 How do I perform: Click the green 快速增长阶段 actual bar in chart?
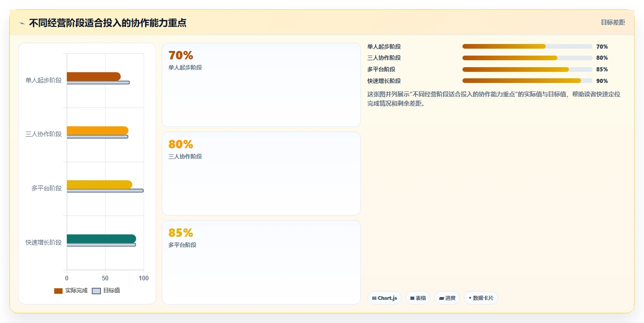pos(101,239)
